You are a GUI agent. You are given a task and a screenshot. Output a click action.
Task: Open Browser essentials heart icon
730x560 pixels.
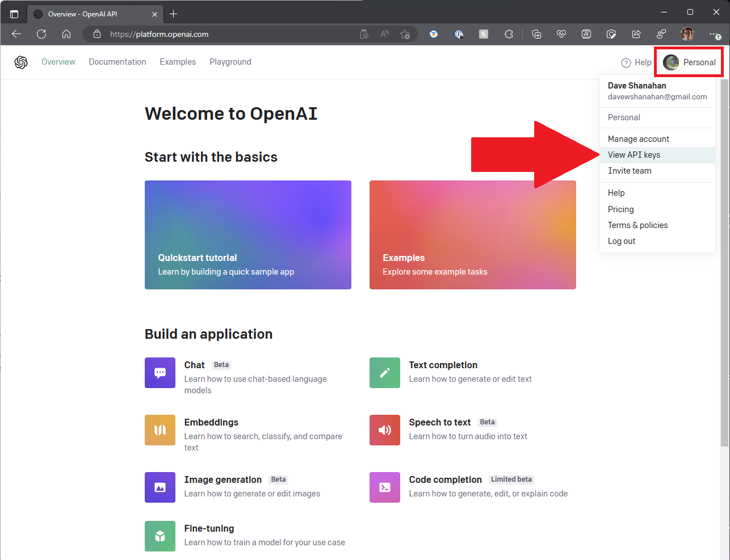pyautogui.click(x=561, y=34)
